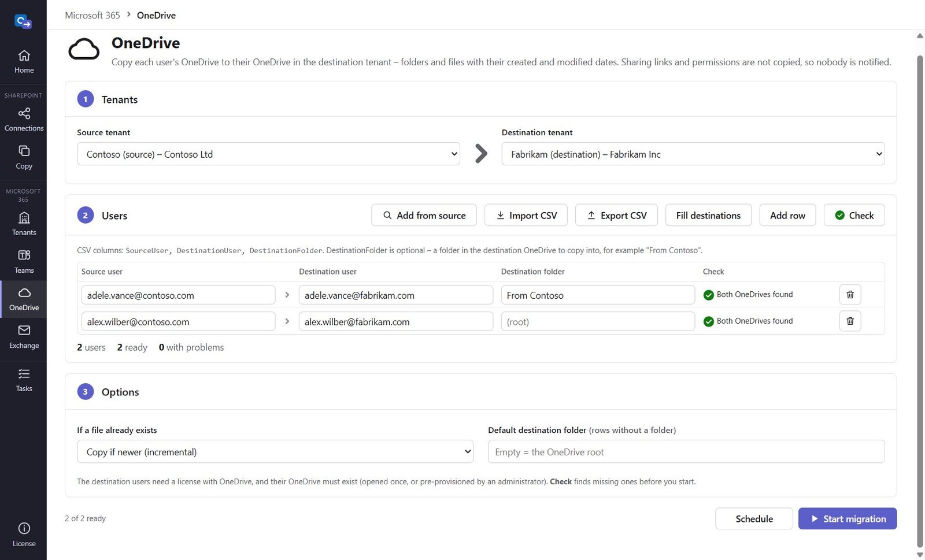Open SharePoint Connections in sidebar
Screen dimensions: 925x560
pyautogui.click(x=24, y=120)
